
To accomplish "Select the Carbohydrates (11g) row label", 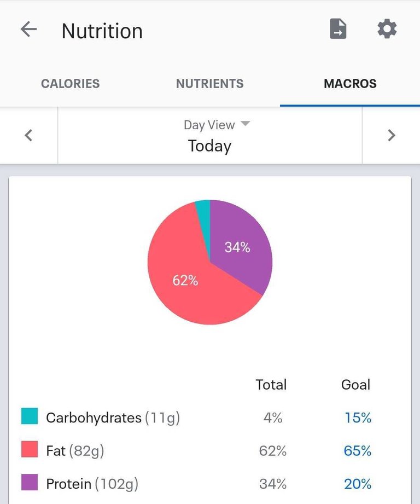I will pos(113,418).
